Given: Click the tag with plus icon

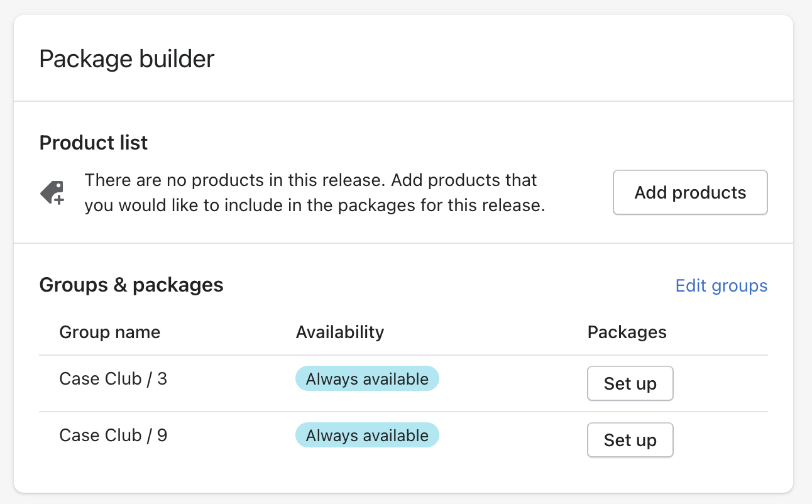Looking at the screenshot, I should [53, 193].
